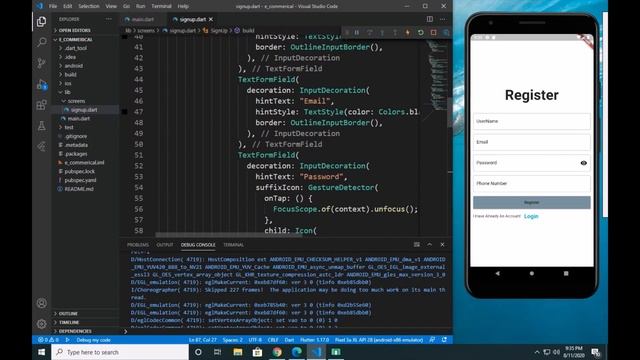Open the Testing flask view

[41, 126]
